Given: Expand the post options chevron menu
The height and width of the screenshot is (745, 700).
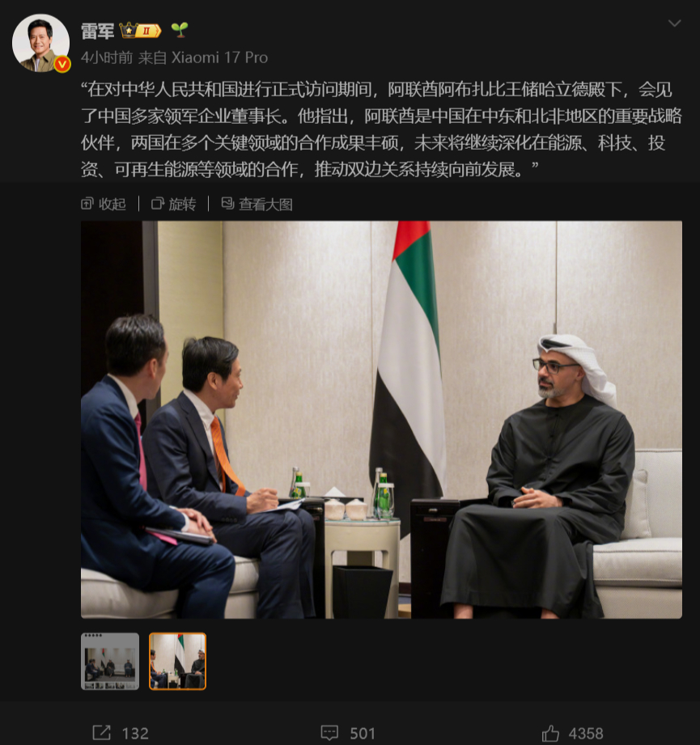Looking at the screenshot, I should [x=674, y=23].
